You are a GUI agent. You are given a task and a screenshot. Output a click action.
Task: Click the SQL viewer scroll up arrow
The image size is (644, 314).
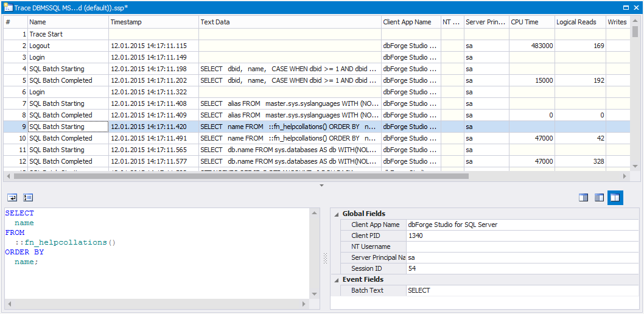(313, 212)
